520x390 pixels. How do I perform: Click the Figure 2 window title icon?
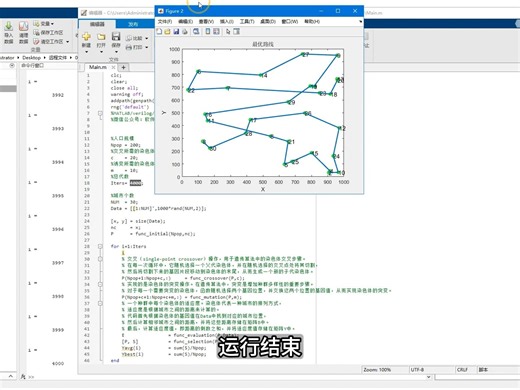161,11
